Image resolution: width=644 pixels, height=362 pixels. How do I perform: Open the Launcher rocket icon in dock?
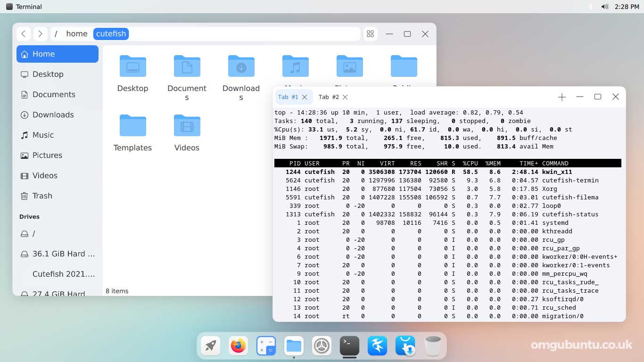click(210, 346)
